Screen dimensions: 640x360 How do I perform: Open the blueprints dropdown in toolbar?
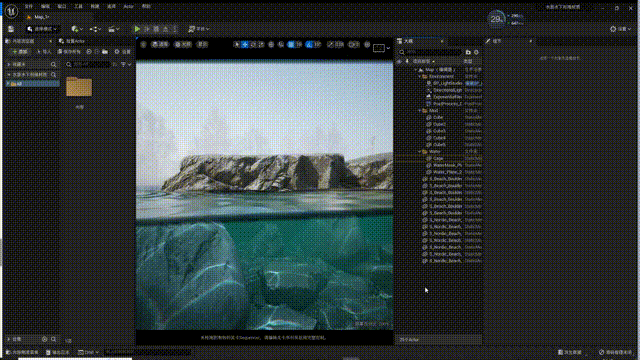(x=95, y=29)
